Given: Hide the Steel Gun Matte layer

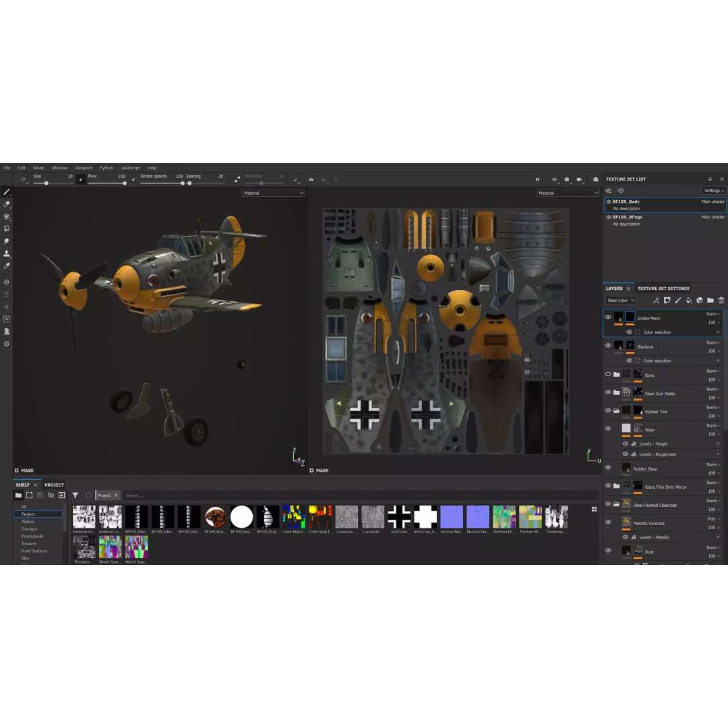Looking at the screenshot, I should point(608,392).
